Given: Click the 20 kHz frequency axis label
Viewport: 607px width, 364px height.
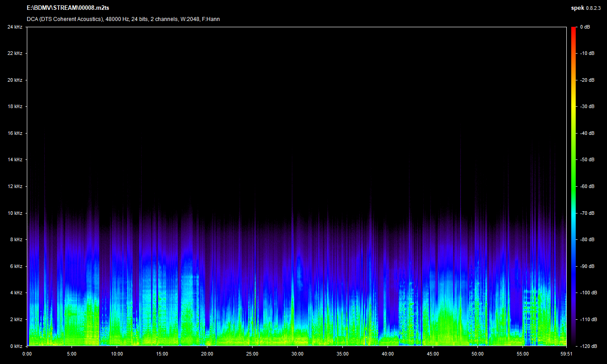Looking at the screenshot, I should pos(15,80).
